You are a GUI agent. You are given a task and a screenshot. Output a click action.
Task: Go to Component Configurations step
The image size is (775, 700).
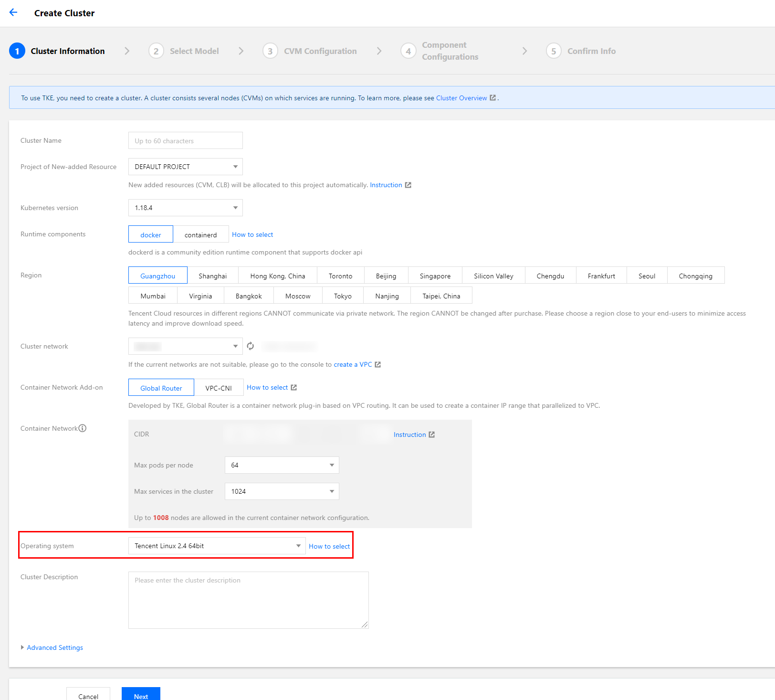(x=450, y=51)
